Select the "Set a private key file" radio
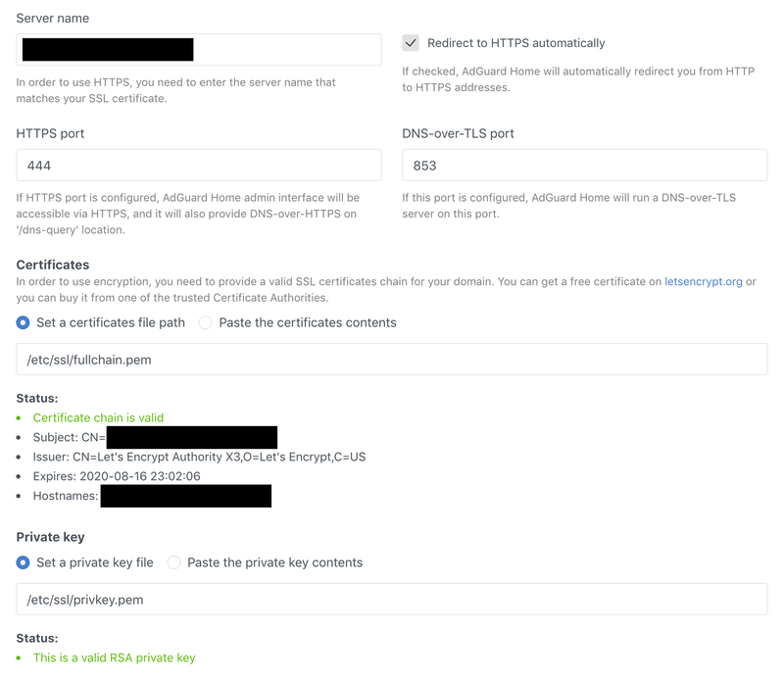Viewport: 784px width, 680px height. [24, 562]
